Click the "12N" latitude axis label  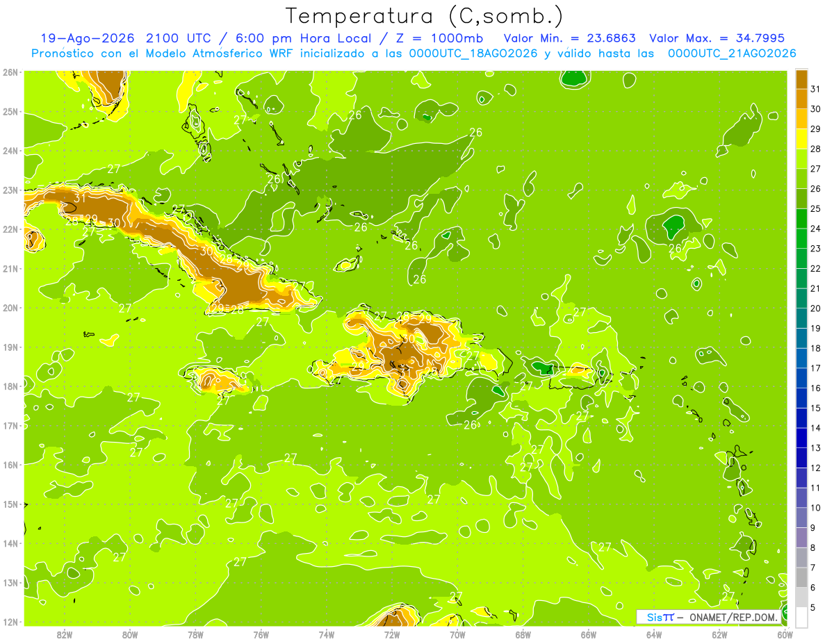click(x=10, y=622)
